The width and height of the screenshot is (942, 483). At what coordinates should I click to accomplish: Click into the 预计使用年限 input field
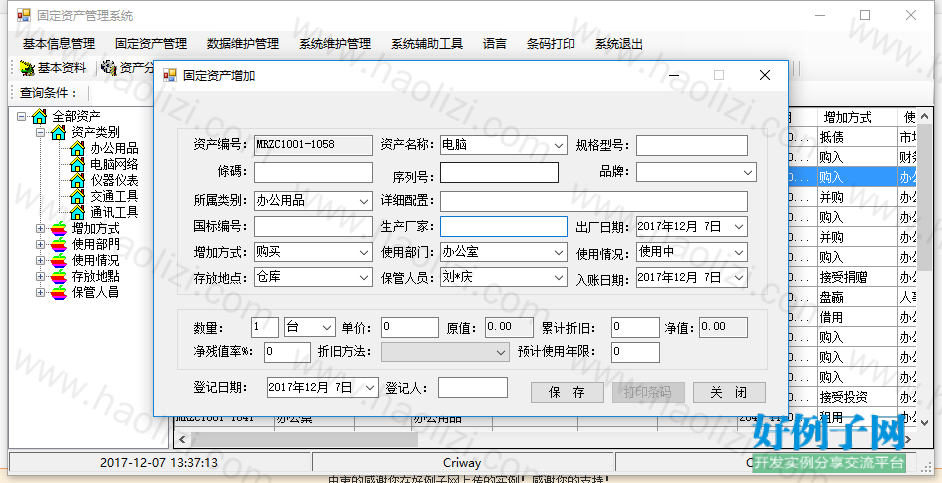[x=635, y=352]
